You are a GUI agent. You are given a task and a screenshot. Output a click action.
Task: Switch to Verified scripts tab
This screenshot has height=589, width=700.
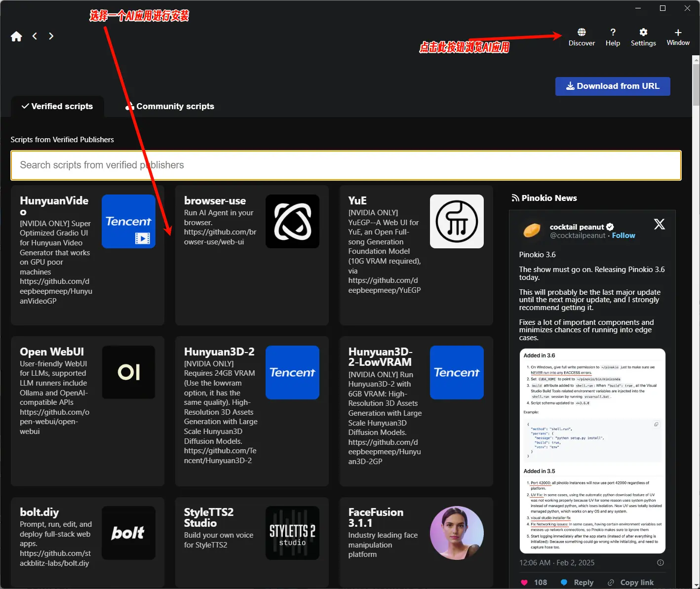coord(57,106)
